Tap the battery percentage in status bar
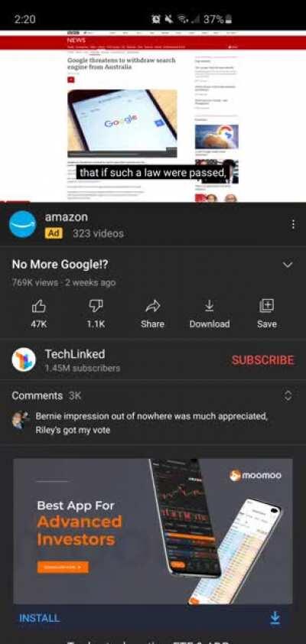Image resolution: width=306 pixels, height=644 pixels. pyautogui.click(x=213, y=19)
